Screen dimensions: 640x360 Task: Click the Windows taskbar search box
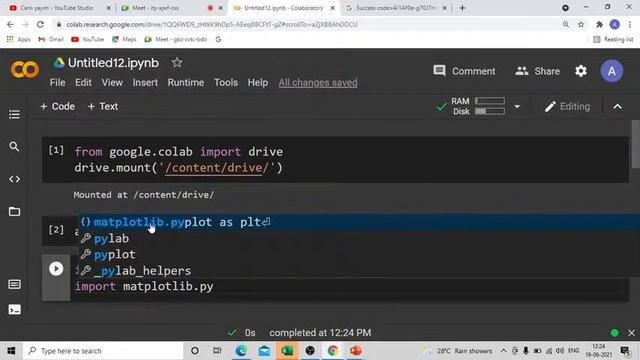click(103, 351)
